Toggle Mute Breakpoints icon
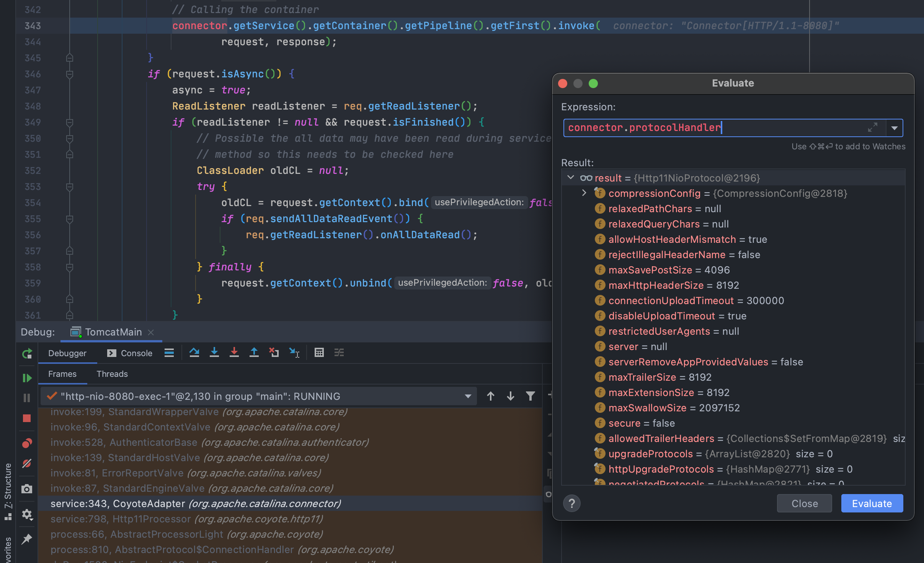This screenshot has width=924, height=563. pos(27,463)
